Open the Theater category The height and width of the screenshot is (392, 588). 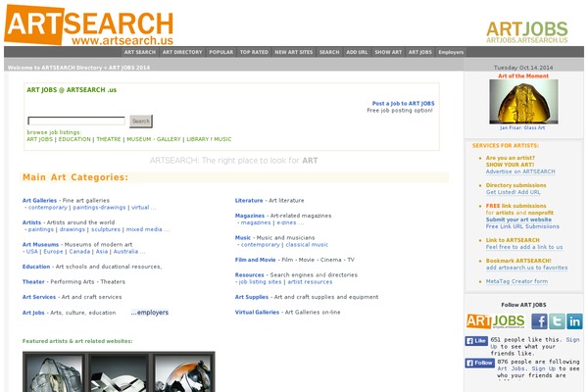coord(33,281)
